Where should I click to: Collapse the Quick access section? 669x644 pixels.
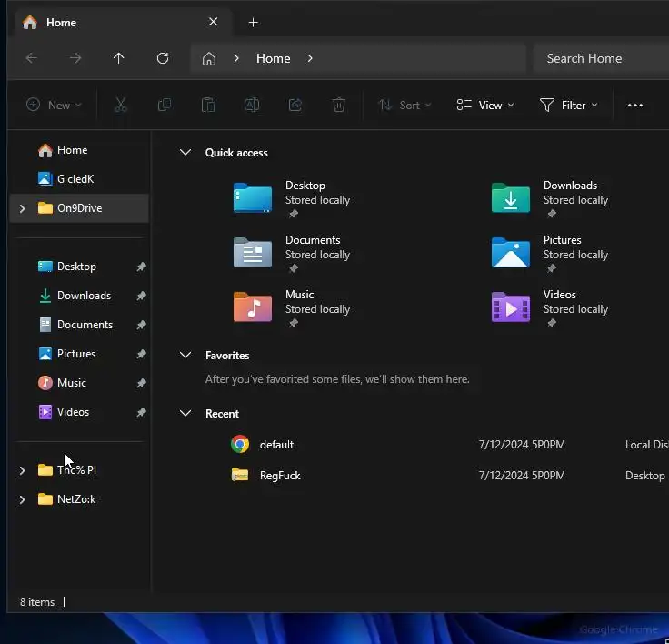[x=185, y=153]
